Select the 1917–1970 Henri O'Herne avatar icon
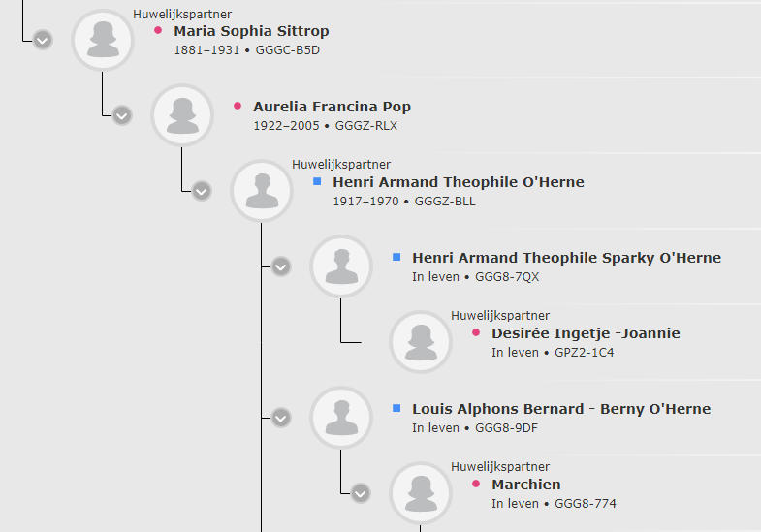 point(262,191)
